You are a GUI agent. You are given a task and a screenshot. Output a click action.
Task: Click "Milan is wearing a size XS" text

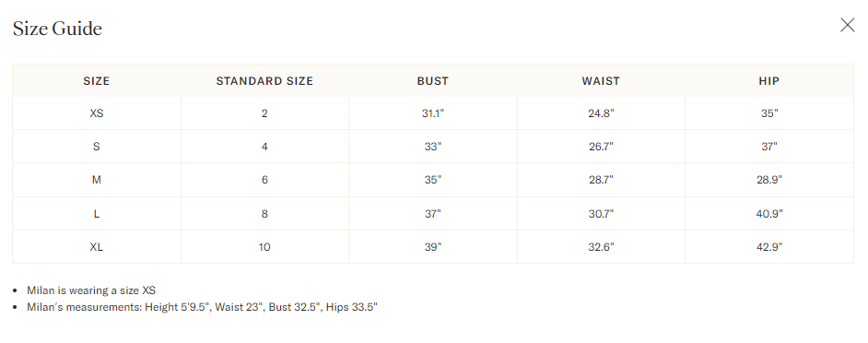click(91, 290)
